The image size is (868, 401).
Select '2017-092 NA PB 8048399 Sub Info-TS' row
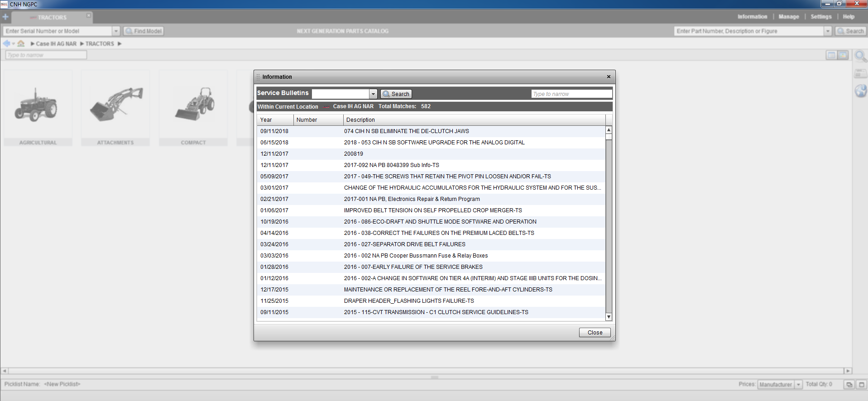431,165
